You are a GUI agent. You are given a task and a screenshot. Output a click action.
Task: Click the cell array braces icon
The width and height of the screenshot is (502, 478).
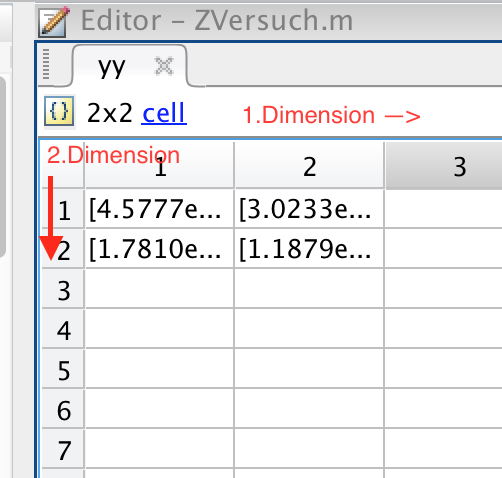[x=59, y=111]
